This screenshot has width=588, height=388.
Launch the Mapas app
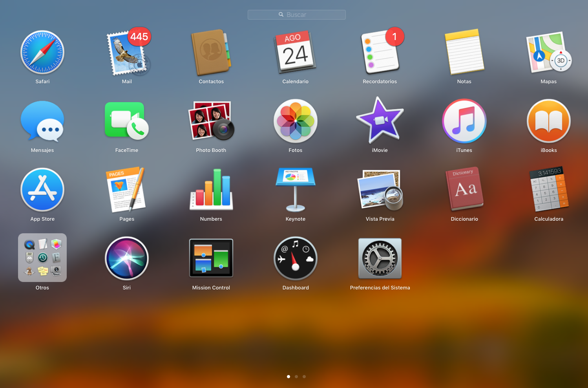[549, 52]
